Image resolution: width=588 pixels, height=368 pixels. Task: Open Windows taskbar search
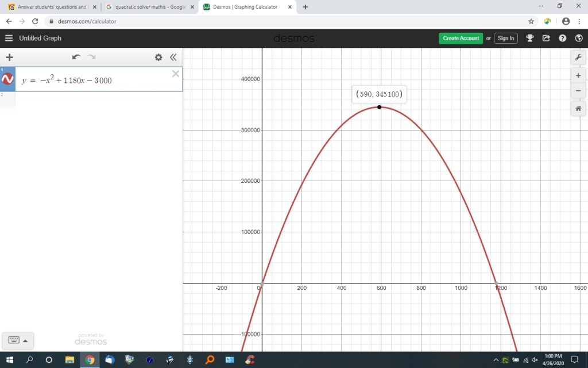(29, 360)
